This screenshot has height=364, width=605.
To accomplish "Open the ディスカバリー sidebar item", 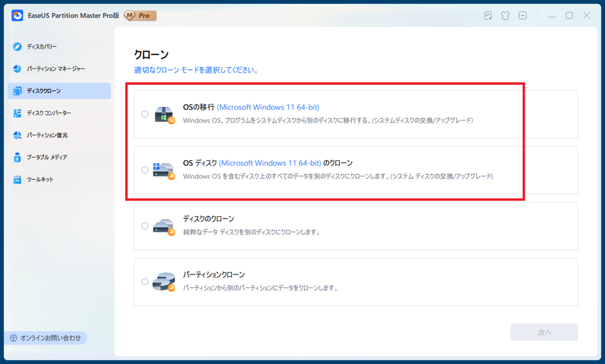I will point(59,46).
